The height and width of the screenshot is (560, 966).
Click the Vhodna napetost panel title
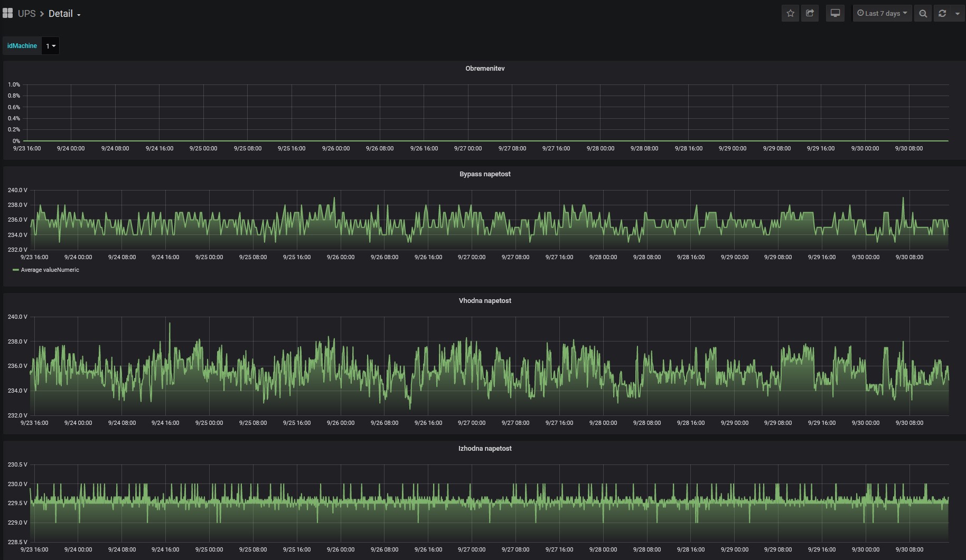tap(484, 301)
